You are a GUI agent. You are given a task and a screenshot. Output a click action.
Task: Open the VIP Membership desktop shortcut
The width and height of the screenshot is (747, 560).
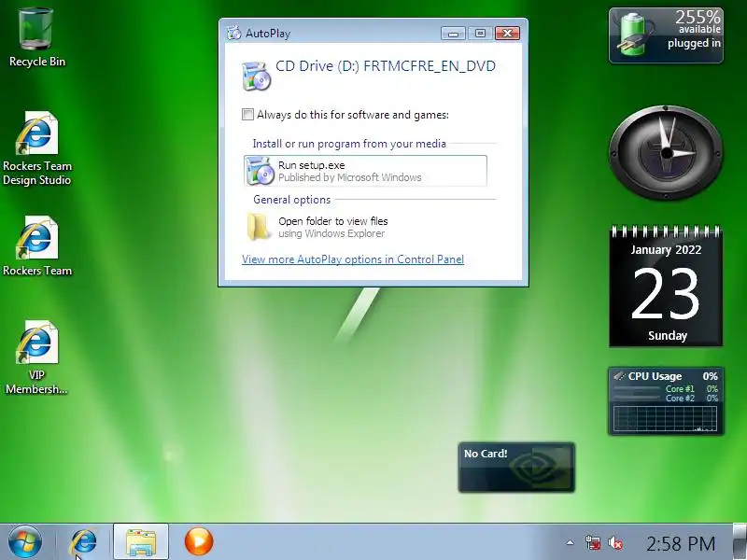point(36,357)
